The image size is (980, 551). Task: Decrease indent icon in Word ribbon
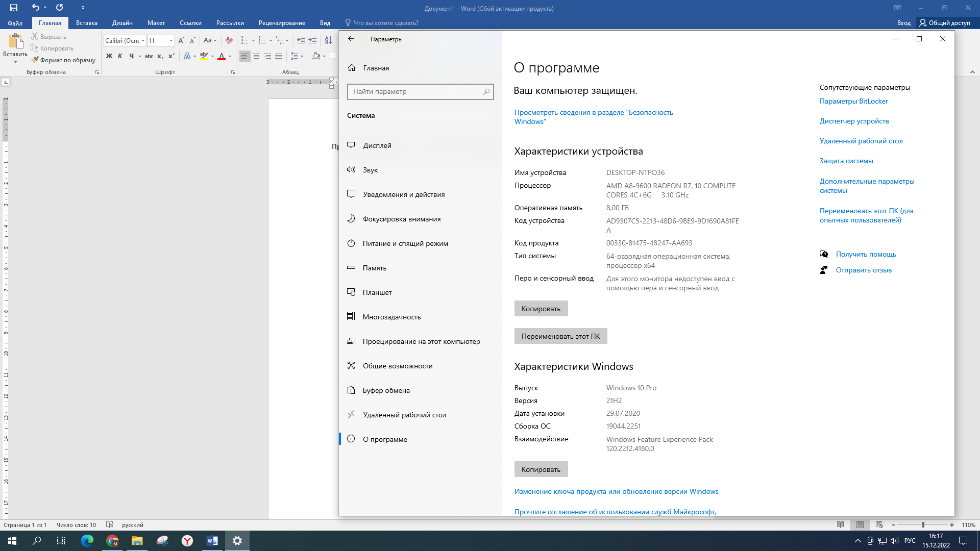click(301, 40)
